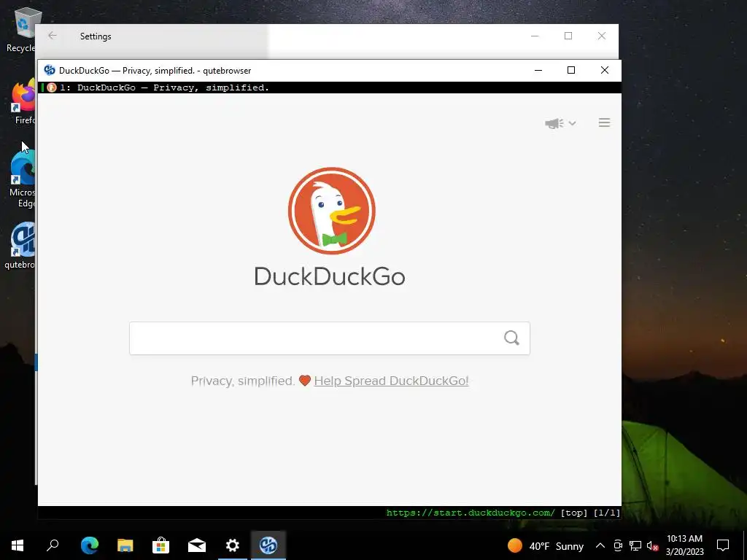Select the Firefox desktop shortcut

pos(23,102)
